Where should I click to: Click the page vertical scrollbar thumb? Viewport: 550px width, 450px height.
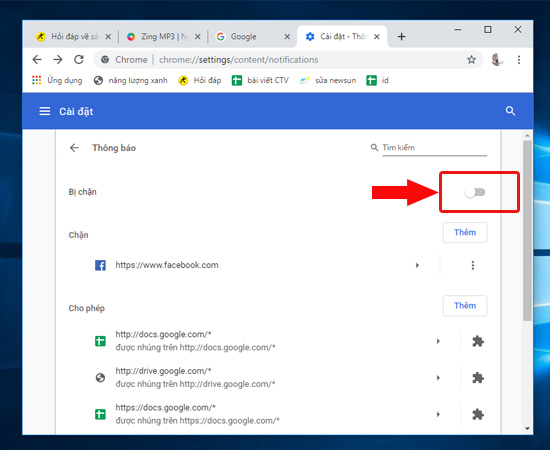tap(527, 230)
